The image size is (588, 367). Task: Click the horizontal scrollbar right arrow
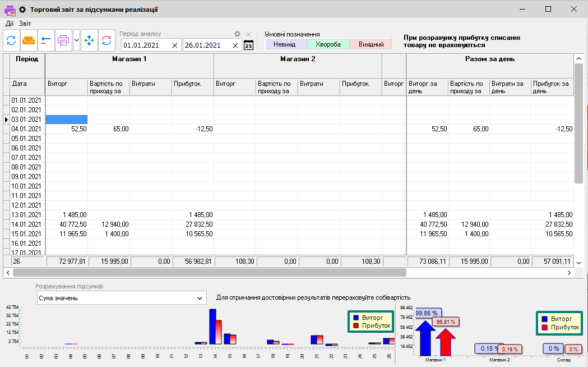[x=570, y=272]
